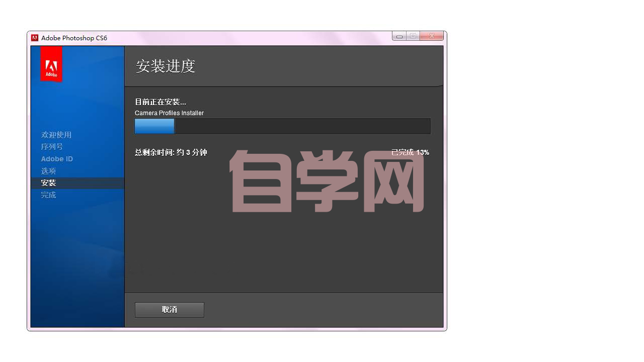Click the red Adobe logo in sidebar
The image size is (644, 362).
tap(51, 64)
